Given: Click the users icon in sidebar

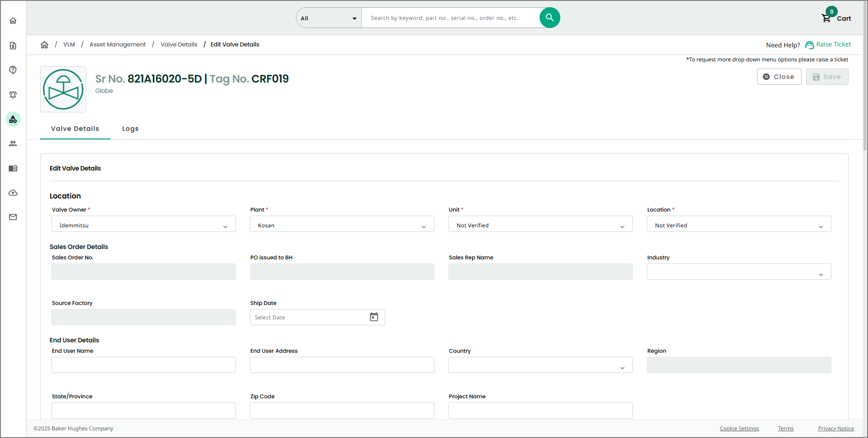Looking at the screenshot, I should (13, 144).
